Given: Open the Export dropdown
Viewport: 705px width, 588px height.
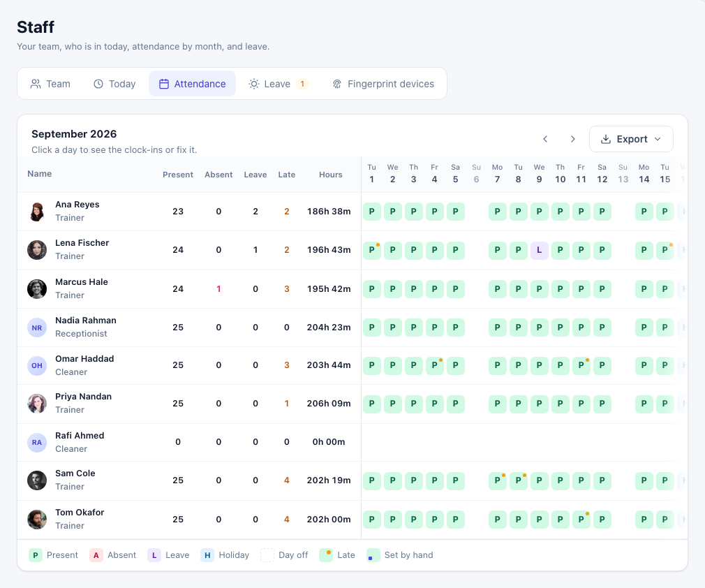Looking at the screenshot, I should (631, 139).
